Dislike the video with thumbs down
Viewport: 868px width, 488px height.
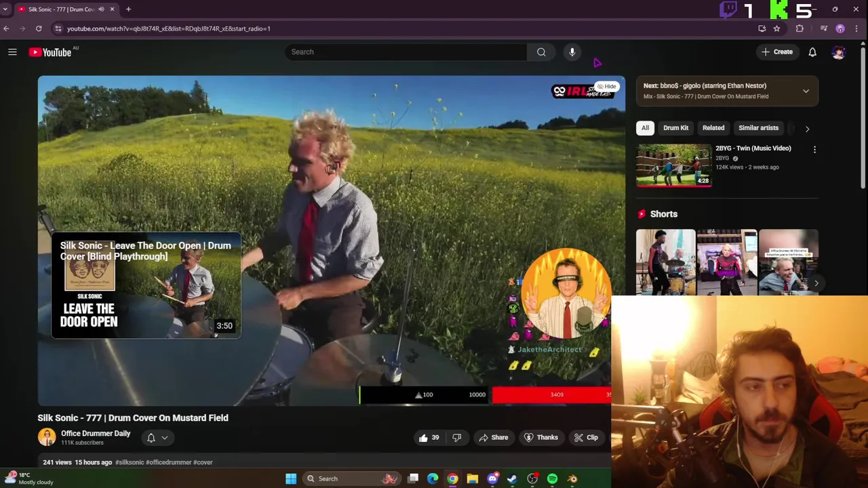(457, 438)
